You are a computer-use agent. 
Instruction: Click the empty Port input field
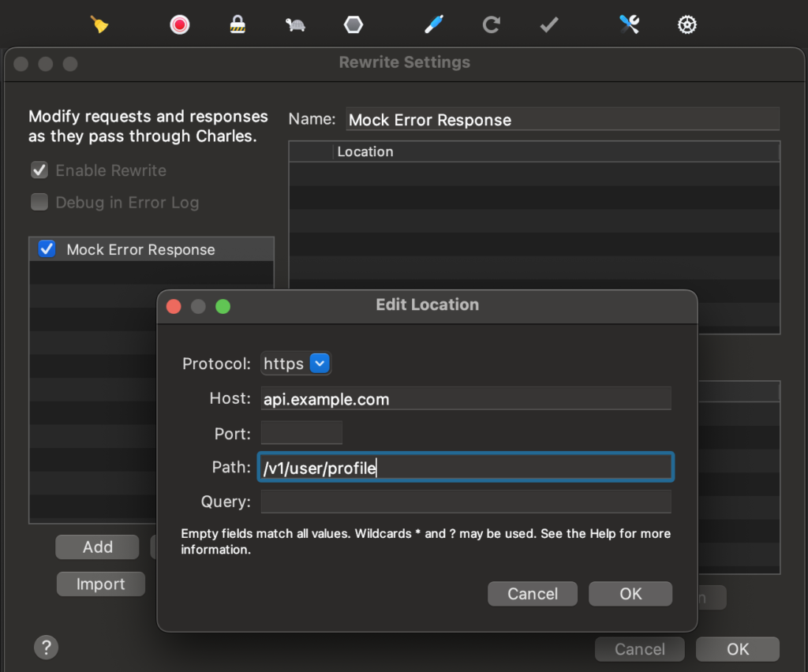click(x=301, y=433)
